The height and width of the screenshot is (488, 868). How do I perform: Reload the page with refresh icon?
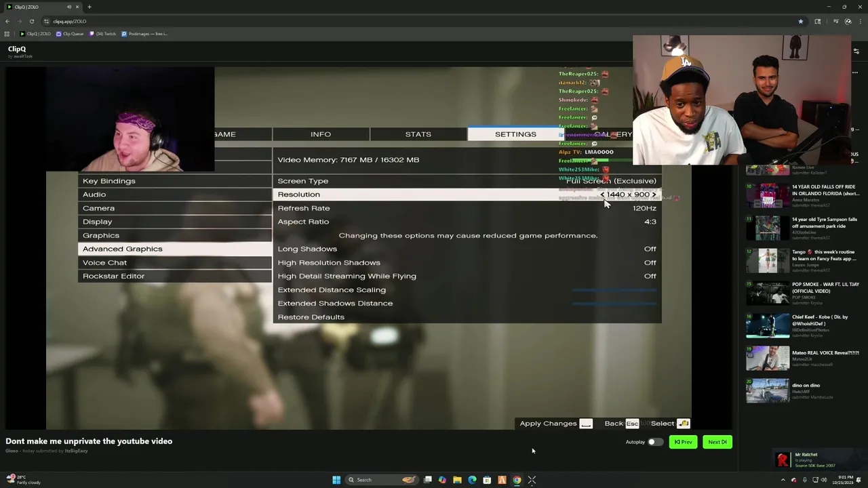(31, 21)
